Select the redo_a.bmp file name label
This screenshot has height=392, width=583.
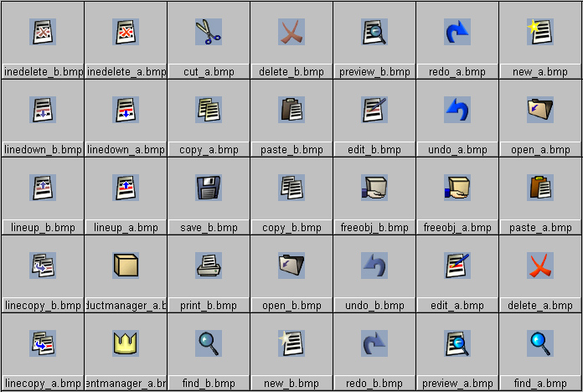tap(457, 71)
